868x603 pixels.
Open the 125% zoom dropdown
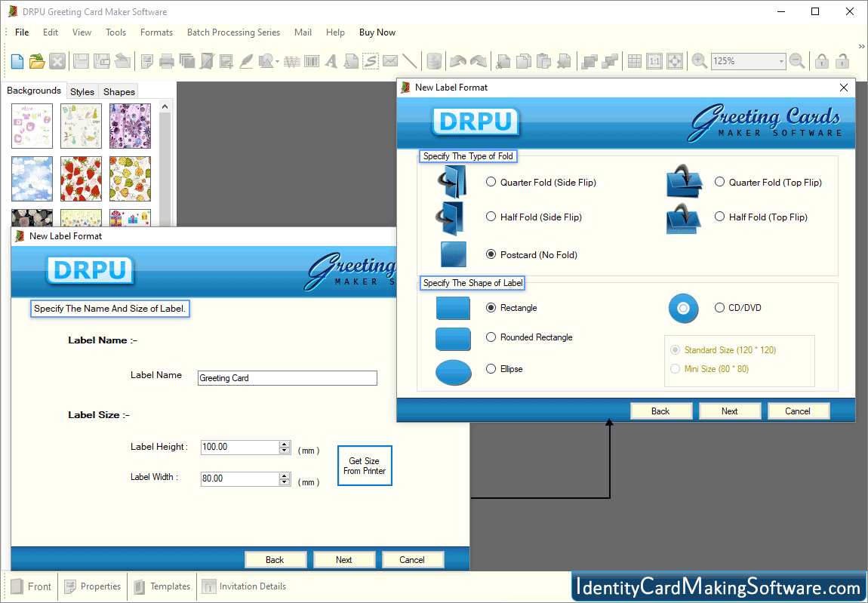tap(781, 61)
